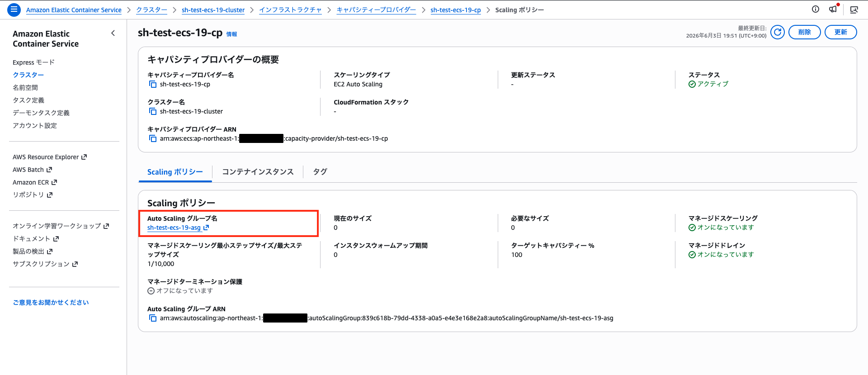Click the sh-test-ecs-19-cp page heading

(x=180, y=33)
